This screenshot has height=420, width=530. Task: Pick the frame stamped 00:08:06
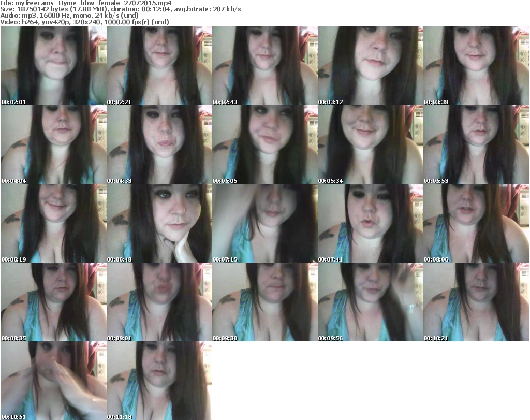(476, 223)
